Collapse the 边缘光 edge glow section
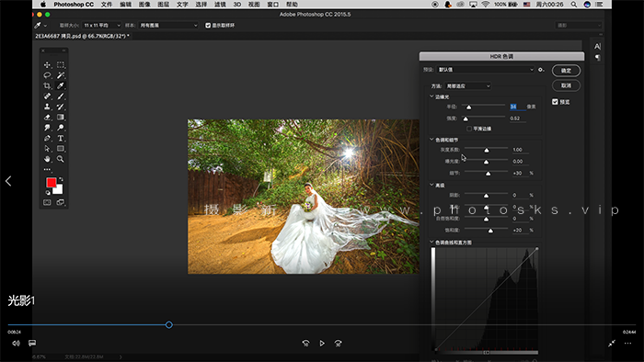This screenshot has height=362, width=644. point(431,96)
